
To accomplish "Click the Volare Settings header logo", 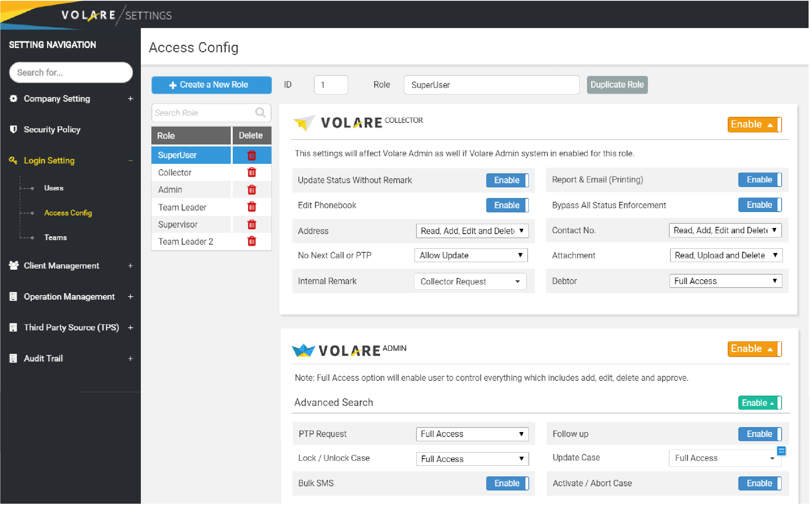I will pos(117,15).
